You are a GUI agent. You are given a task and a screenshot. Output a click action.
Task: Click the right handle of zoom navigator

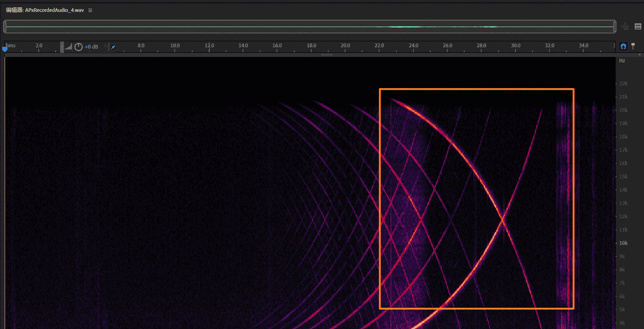[x=615, y=27]
